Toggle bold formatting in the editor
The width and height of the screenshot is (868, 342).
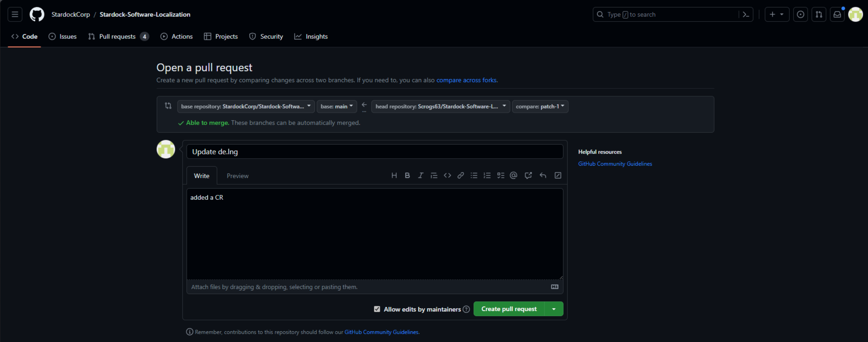407,175
